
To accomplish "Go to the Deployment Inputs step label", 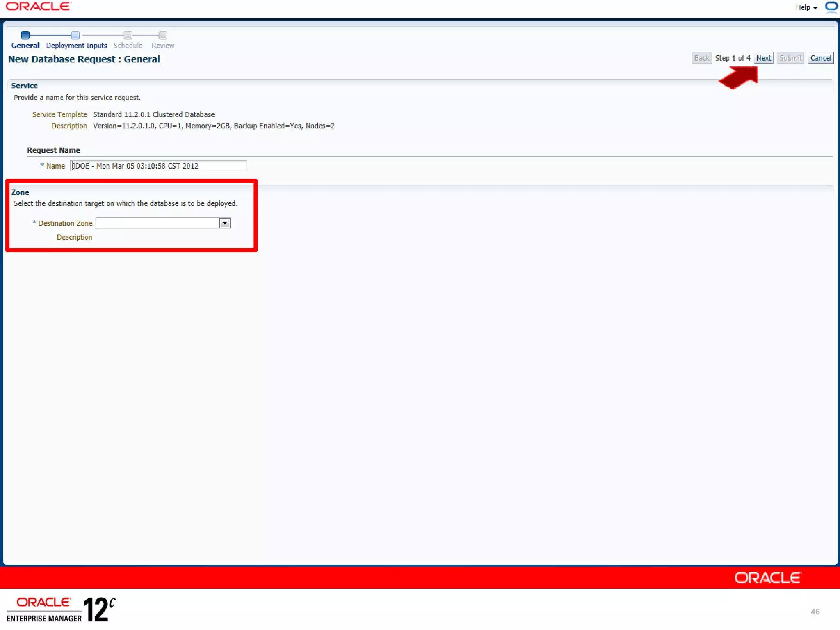I will click(76, 46).
